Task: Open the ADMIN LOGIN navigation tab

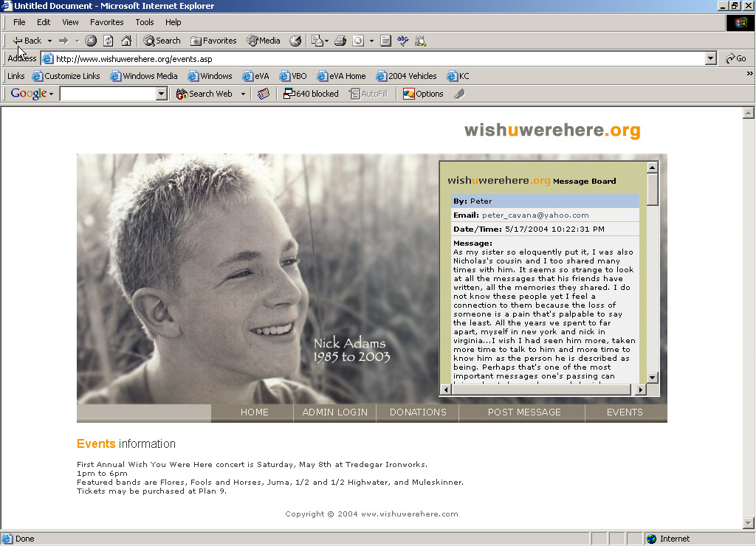Action: pos(335,412)
